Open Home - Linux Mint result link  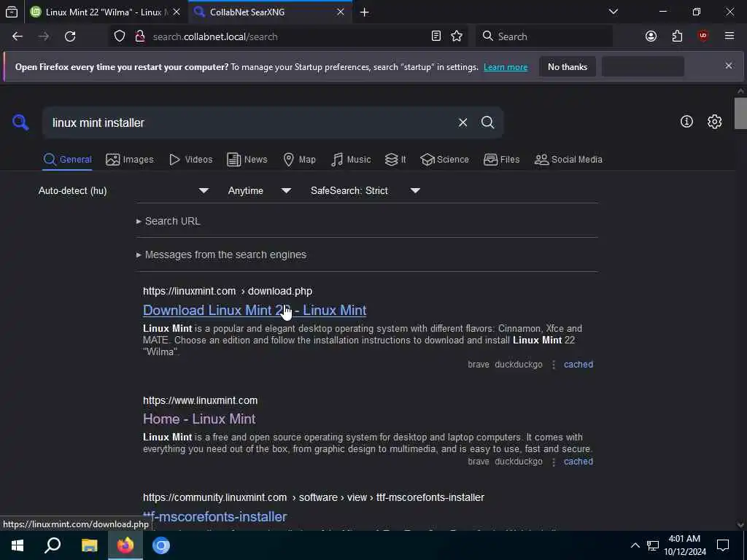199,419
